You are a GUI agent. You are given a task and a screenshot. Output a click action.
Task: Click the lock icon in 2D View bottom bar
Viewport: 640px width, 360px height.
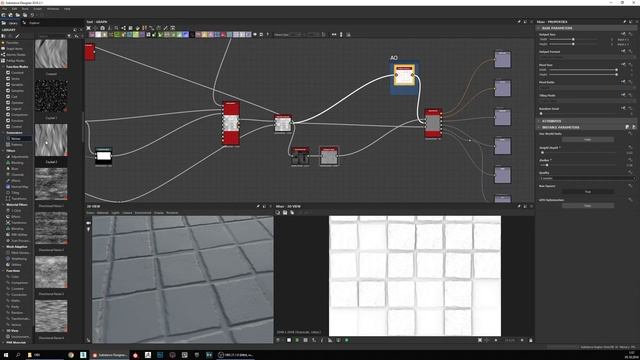point(531,340)
